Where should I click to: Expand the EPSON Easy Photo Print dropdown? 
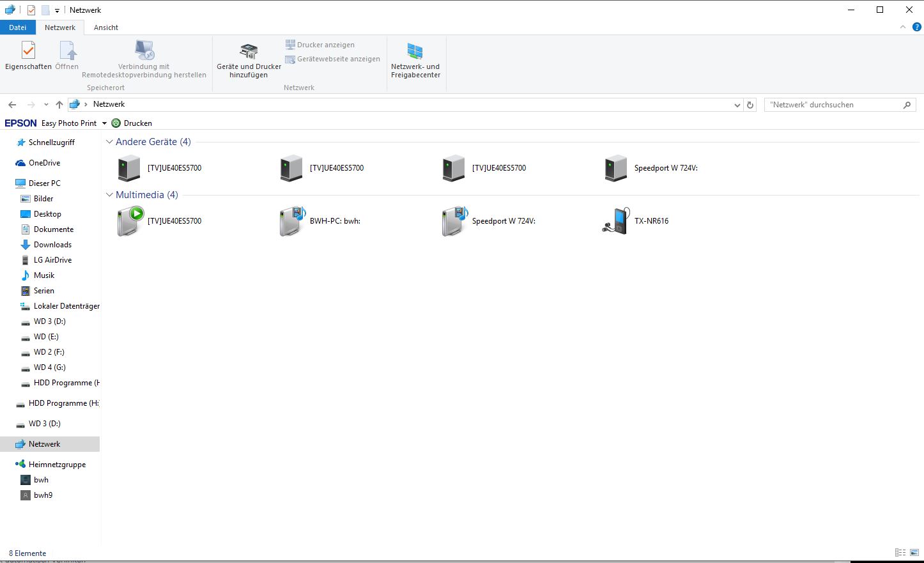click(x=104, y=123)
